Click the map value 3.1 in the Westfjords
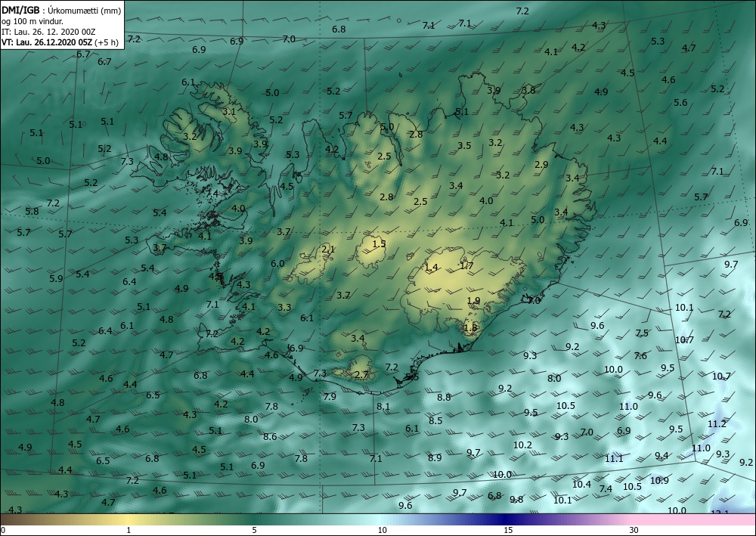 [x=229, y=111]
